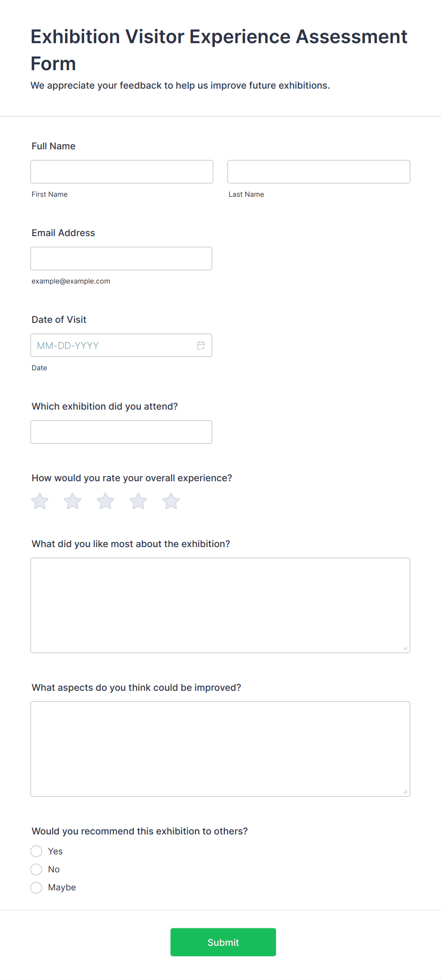Viewport: 441px width, 980px height.
Task: Choose the third star rating
Action: 105,501
